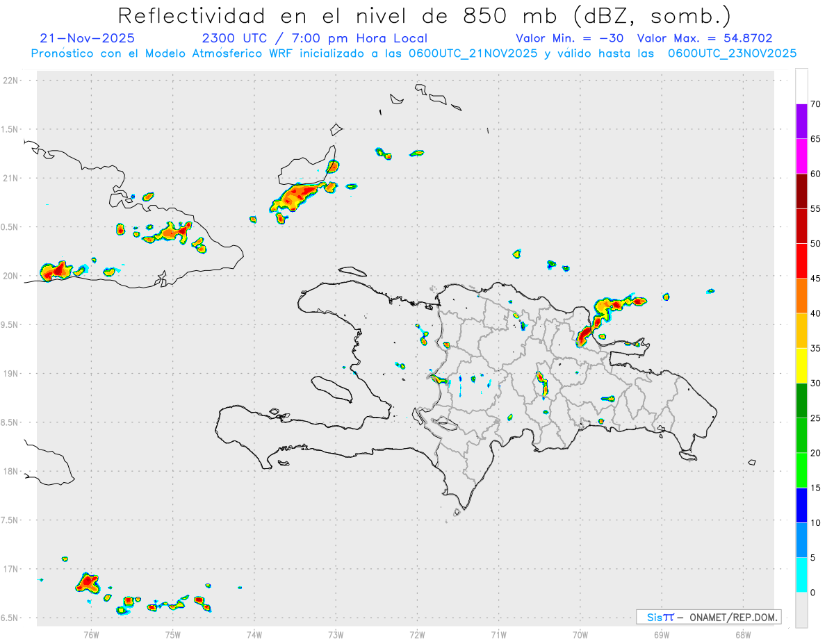
Task: Click the latitude label '21N'
Action: coord(11,179)
